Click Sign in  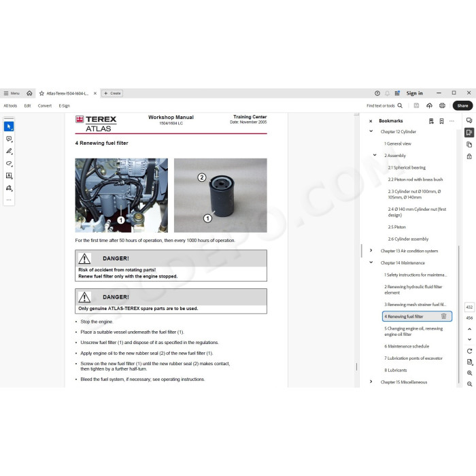coord(414,93)
